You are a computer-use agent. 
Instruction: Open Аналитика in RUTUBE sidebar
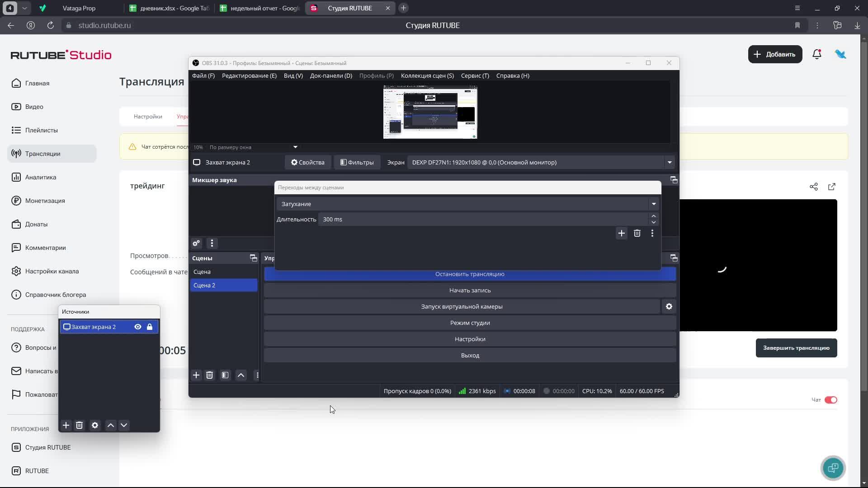(41, 177)
